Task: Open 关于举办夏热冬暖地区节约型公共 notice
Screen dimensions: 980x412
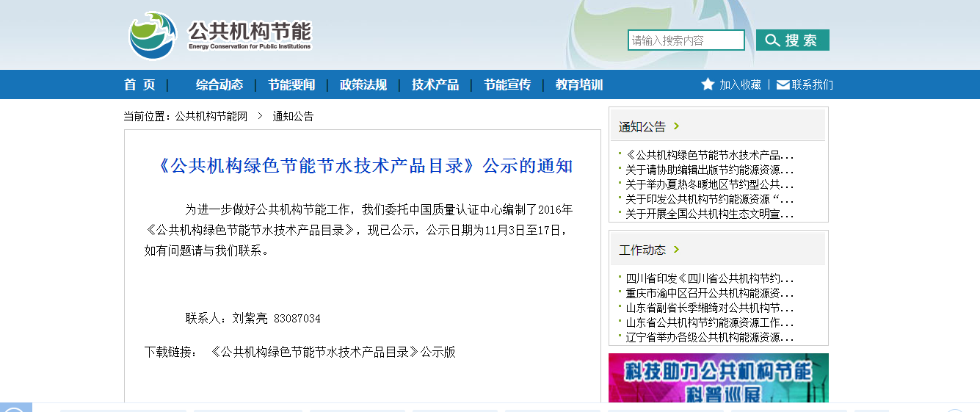Action: tap(709, 184)
